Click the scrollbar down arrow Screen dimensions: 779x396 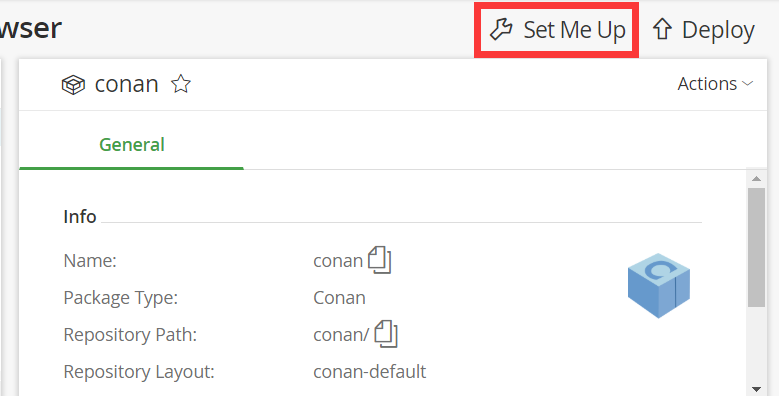click(x=756, y=389)
